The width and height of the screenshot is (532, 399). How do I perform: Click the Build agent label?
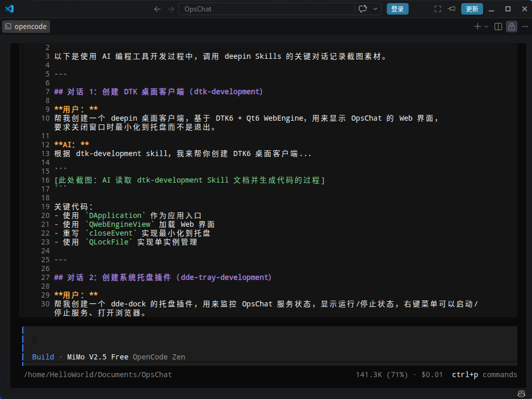43,357
